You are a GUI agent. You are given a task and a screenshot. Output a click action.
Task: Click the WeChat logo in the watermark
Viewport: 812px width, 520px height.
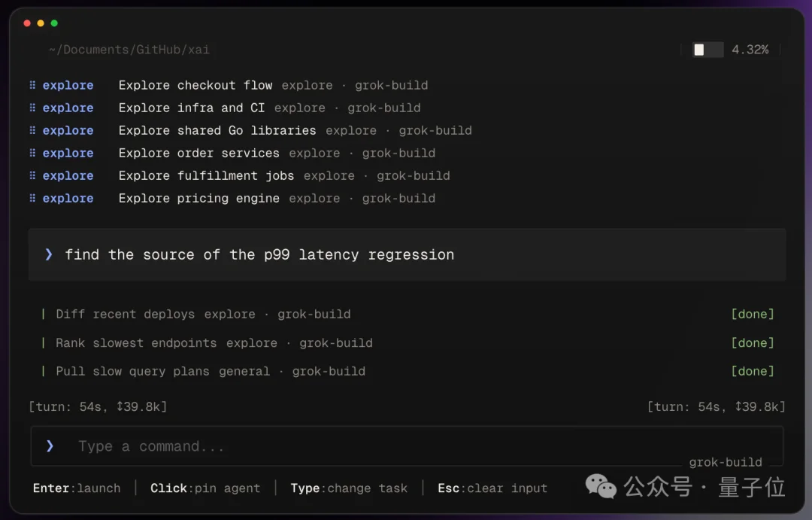601,486
